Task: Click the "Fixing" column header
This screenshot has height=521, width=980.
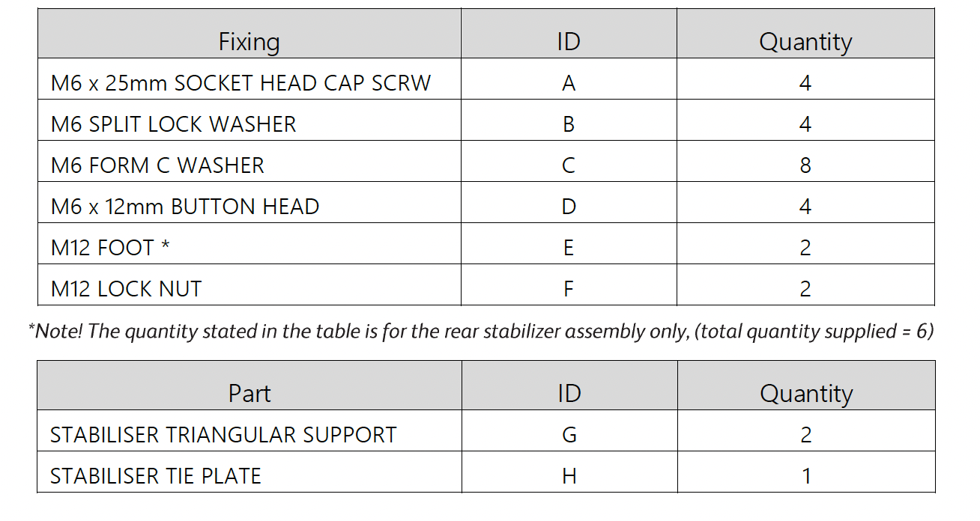Action: [249, 42]
